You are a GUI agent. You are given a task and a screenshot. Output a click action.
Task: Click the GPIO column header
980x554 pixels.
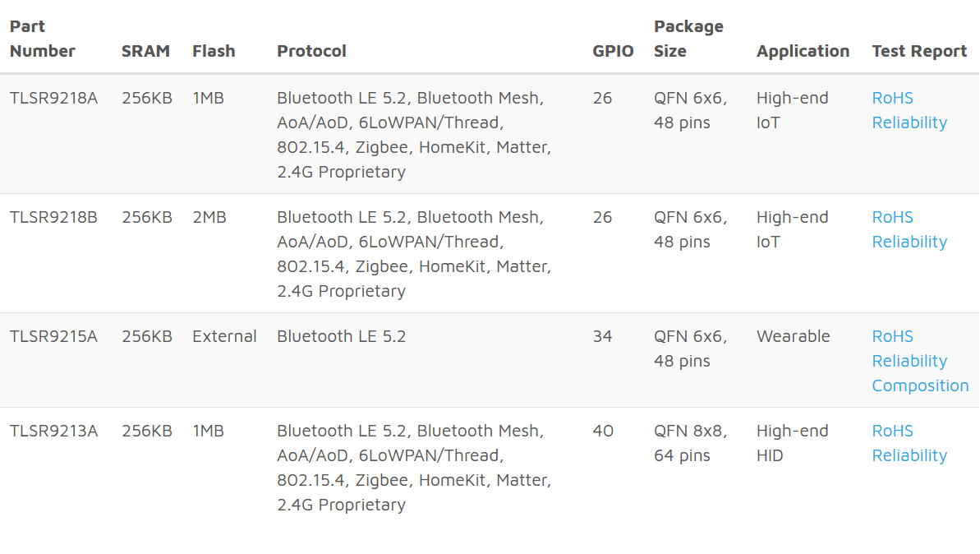coord(613,51)
